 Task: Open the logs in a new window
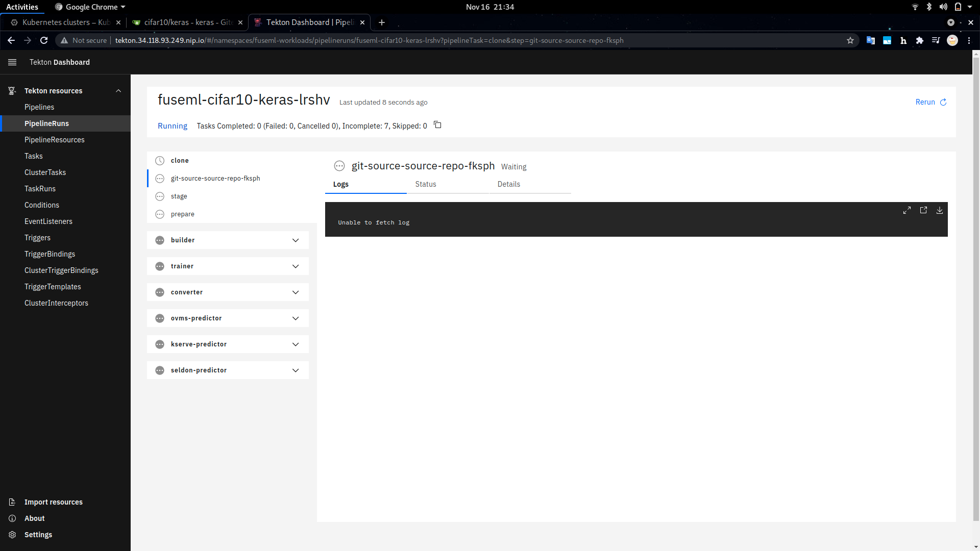923,210
